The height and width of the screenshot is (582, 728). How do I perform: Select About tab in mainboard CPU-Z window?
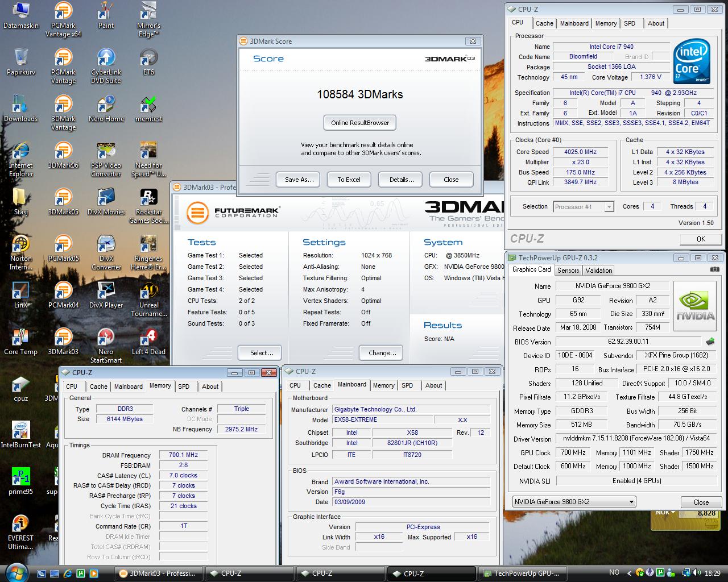[x=433, y=385]
